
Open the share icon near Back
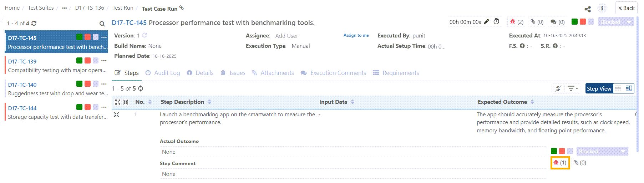pyautogui.click(x=588, y=9)
